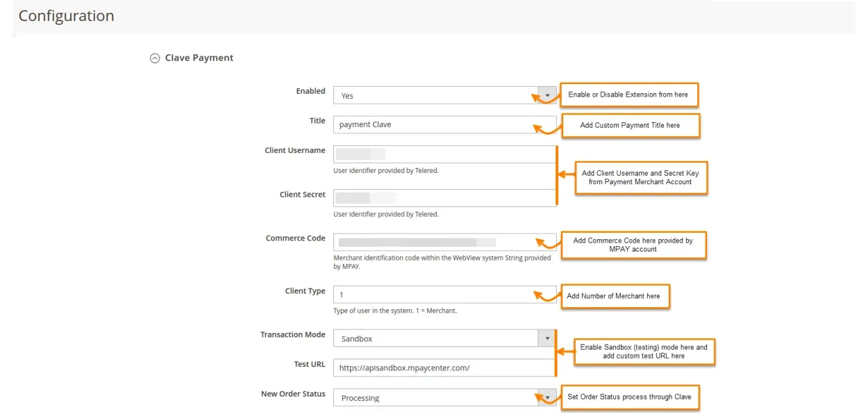Open the Transaction Mode dropdown set to Sandbox
Image resolution: width=868 pixels, height=417 pixels.
click(444, 338)
